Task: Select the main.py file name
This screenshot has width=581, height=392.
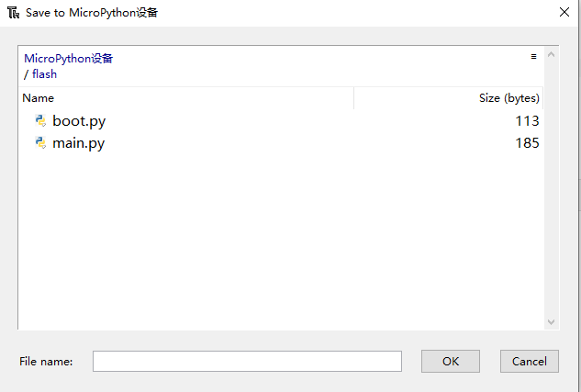Action: [x=79, y=143]
